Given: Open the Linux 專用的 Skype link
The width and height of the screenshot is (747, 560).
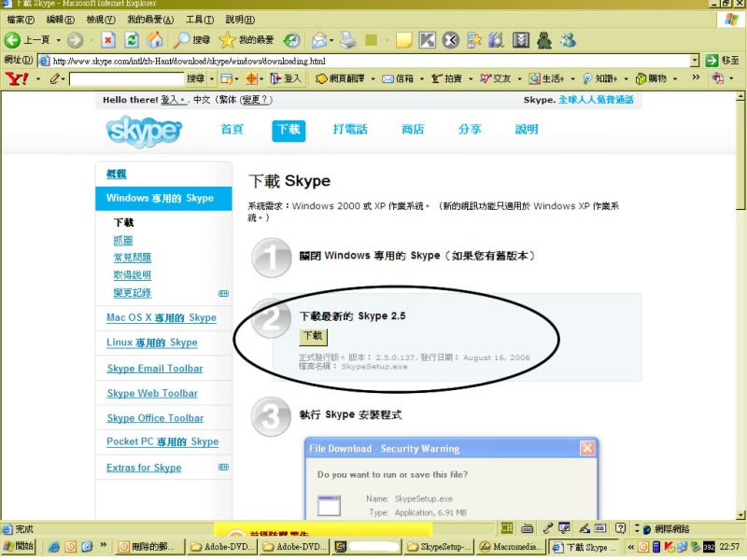Looking at the screenshot, I should point(151,343).
